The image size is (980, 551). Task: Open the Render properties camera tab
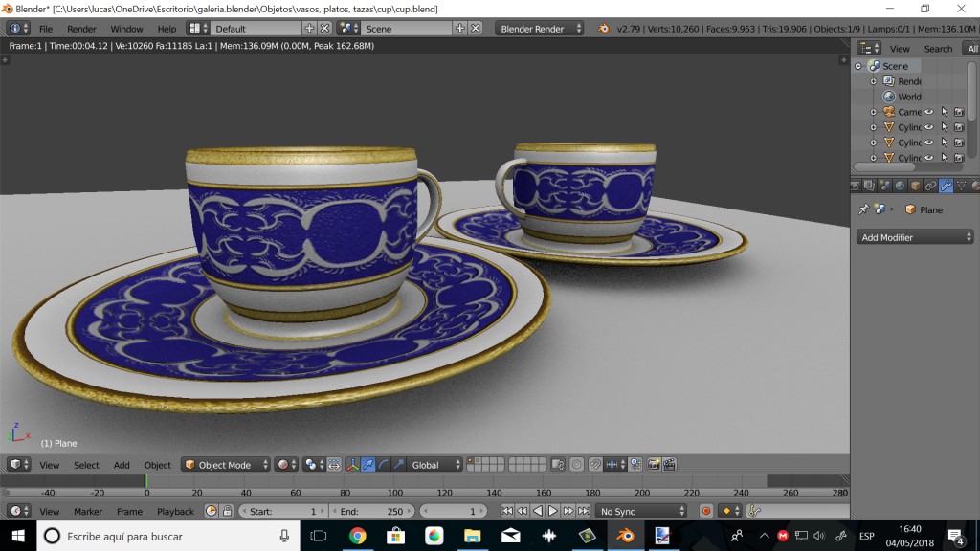(x=857, y=185)
